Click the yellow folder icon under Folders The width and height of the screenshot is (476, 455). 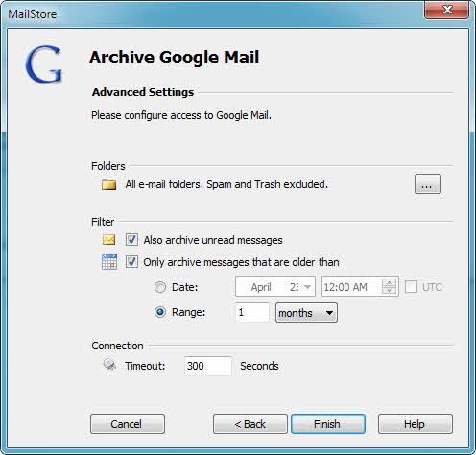pyautogui.click(x=108, y=184)
